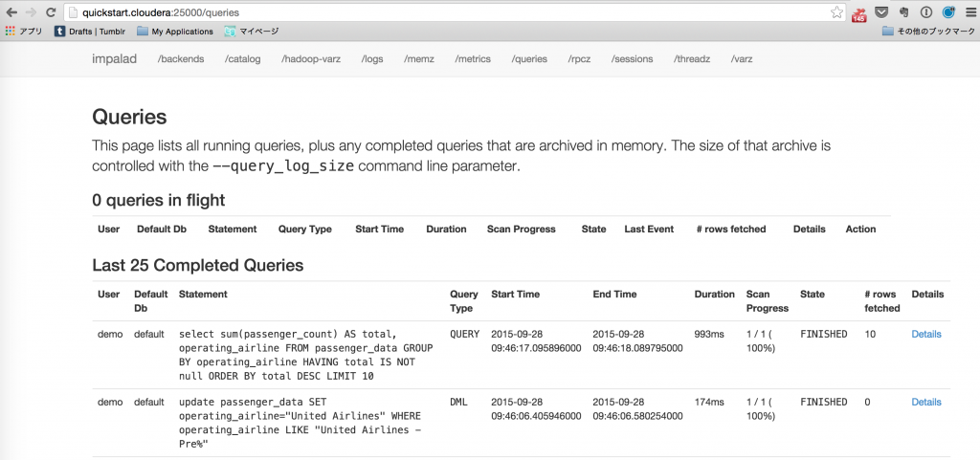Select the /queries nav item
Image resolution: width=980 pixels, height=460 pixels.
point(529,58)
